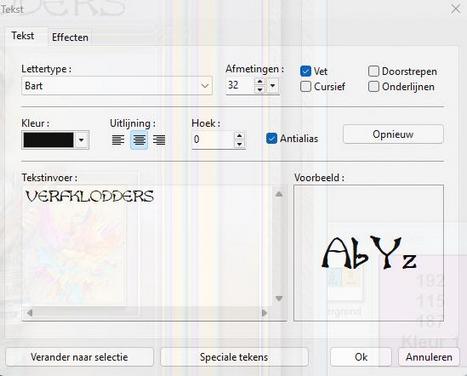
Task: Align text to the right
Action: coord(159,140)
